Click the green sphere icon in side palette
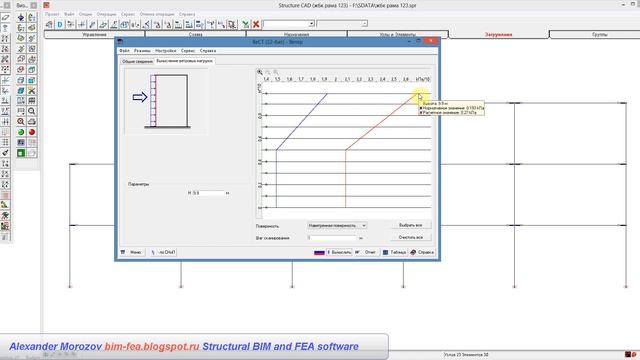This screenshot has height=360, width=640. (x=21, y=132)
